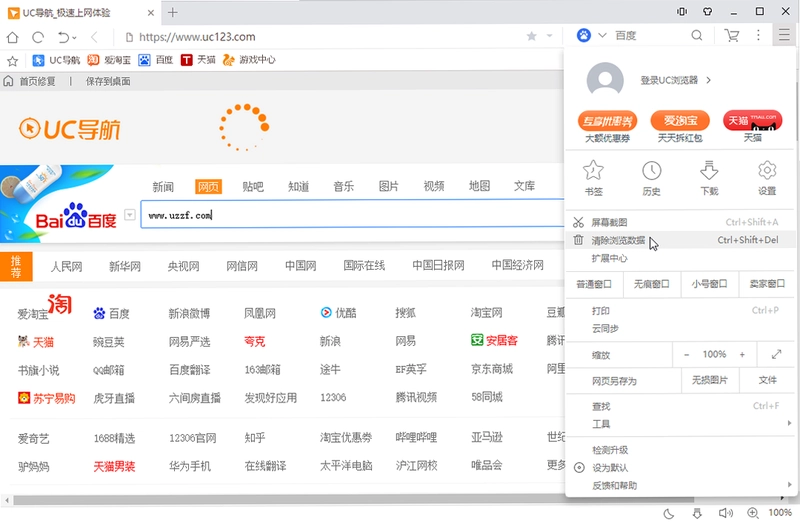Viewport: 800px width, 523px height.
Task: Click the horizontal page scrollbar
Action: 354,500
